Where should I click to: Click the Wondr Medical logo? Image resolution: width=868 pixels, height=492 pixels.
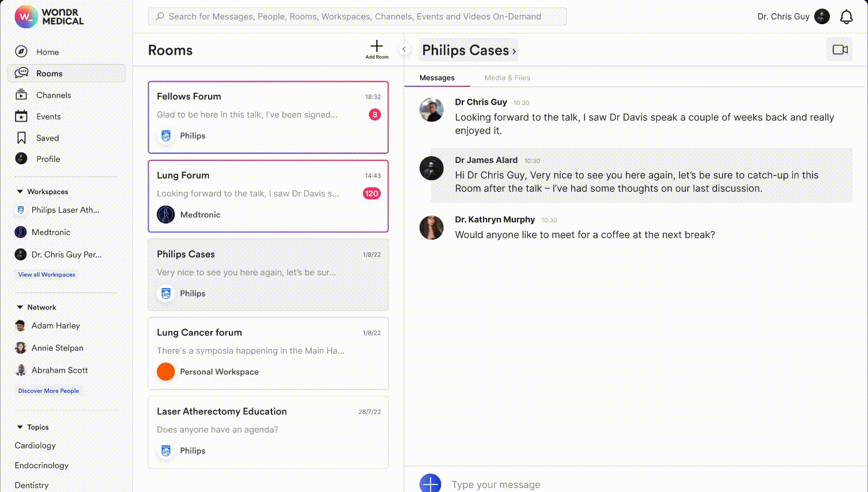(50, 17)
